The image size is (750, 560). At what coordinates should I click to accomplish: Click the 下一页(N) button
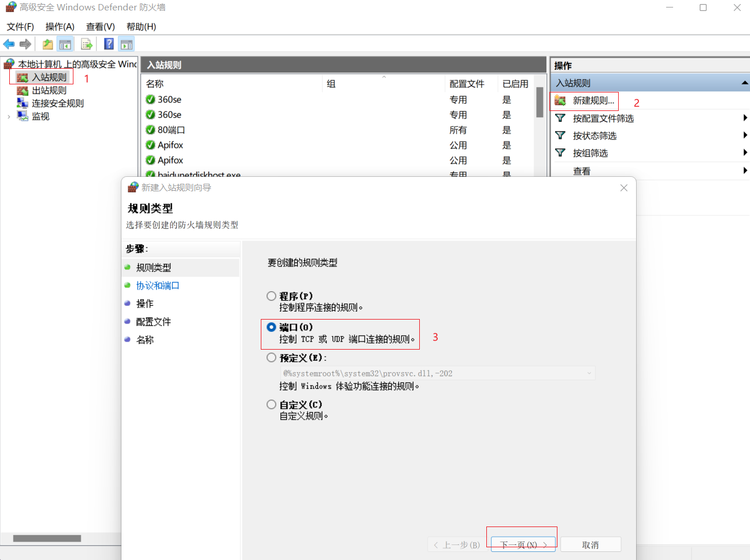pyautogui.click(x=523, y=544)
